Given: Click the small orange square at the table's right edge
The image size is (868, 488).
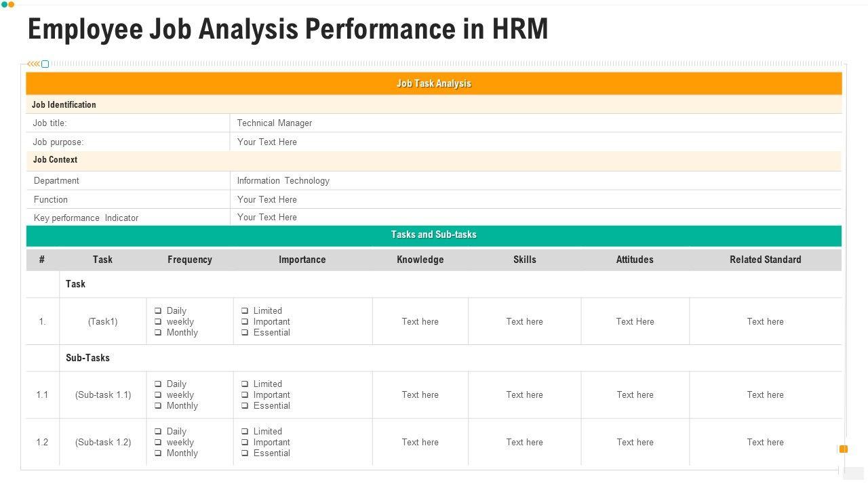Looking at the screenshot, I should (844, 449).
